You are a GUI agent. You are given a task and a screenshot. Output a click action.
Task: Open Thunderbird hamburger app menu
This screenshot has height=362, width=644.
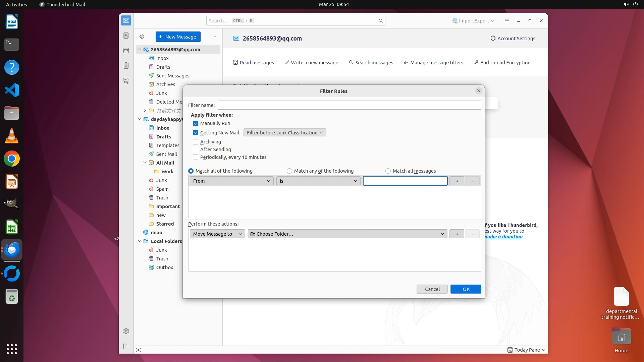[x=507, y=21]
